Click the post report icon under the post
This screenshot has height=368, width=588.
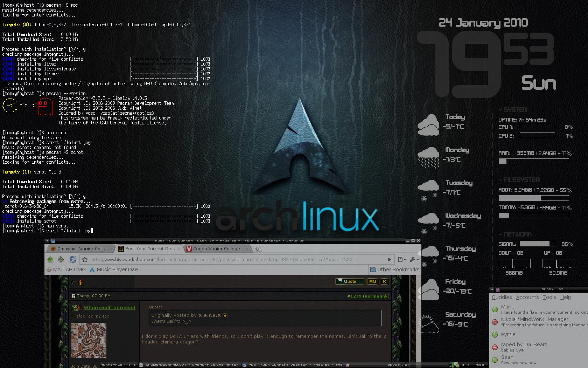pyautogui.click(x=81, y=282)
